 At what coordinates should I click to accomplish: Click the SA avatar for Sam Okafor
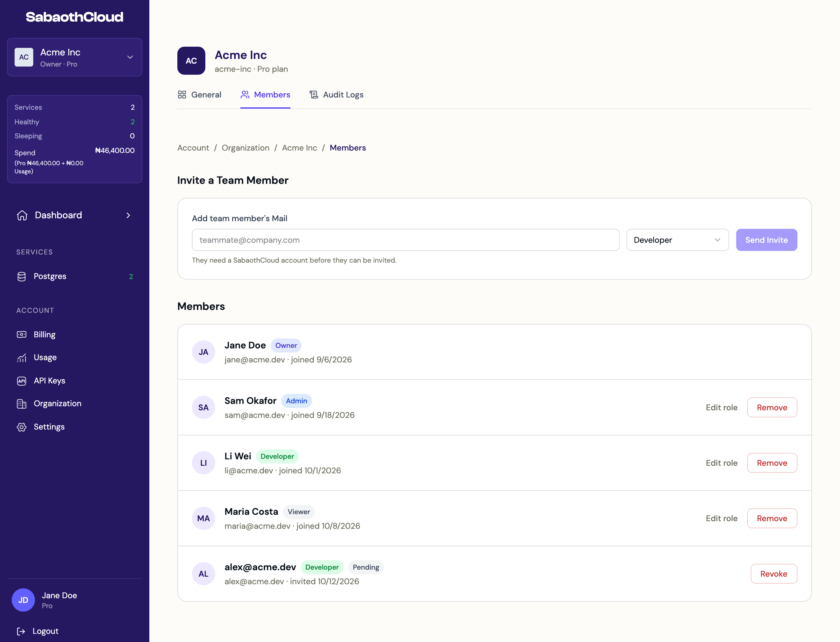point(203,407)
